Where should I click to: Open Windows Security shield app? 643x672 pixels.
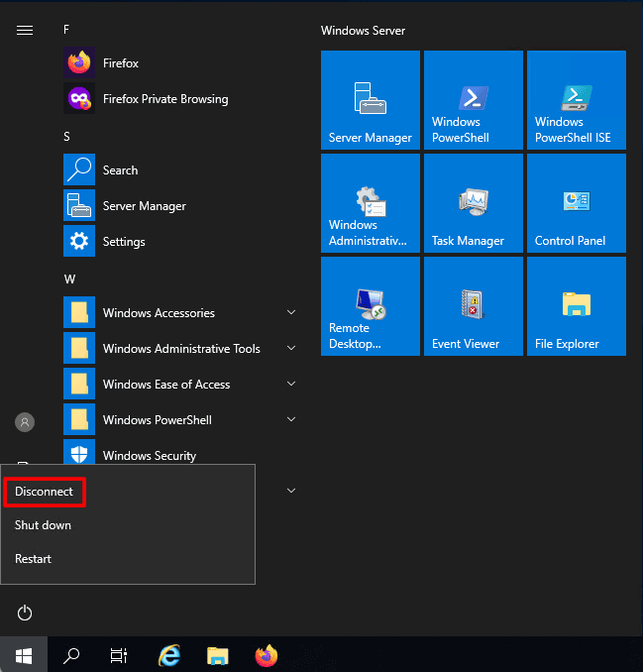[180, 452]
